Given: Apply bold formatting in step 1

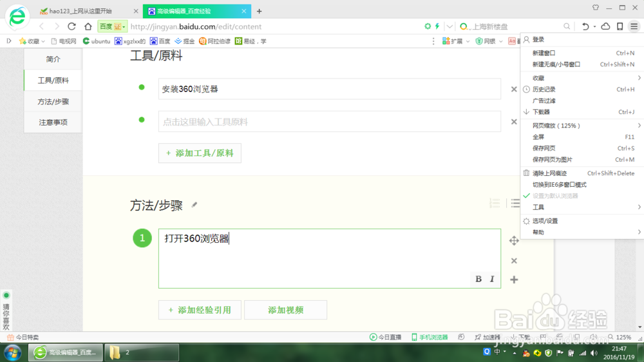Looking at the screenshot, I should coord(478,279).
